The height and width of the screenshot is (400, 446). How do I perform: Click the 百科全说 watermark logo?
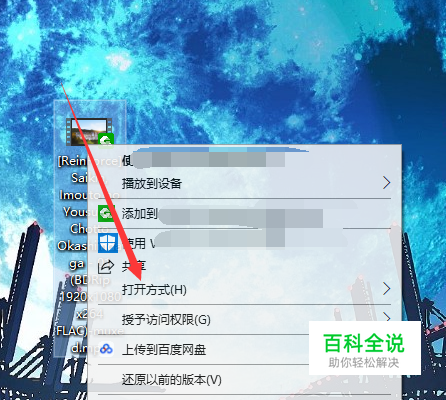pos(364,348)
